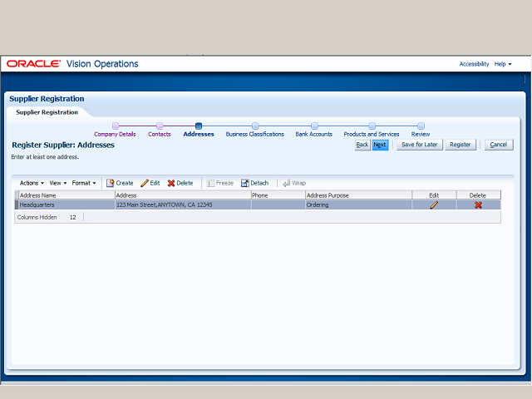Go to the Products and Services step
Viewport: 532px width, 399px height.
372,135
